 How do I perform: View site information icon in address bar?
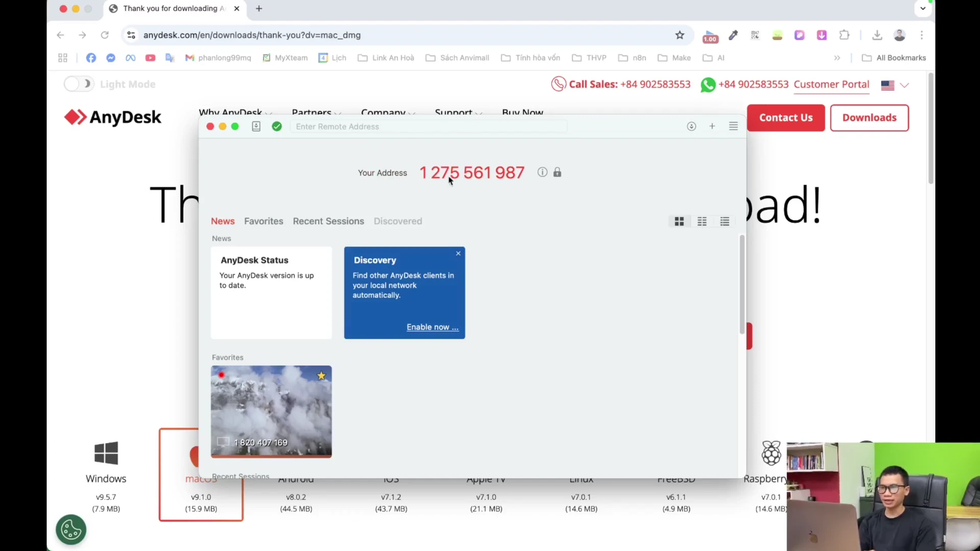tap(131, 35)
